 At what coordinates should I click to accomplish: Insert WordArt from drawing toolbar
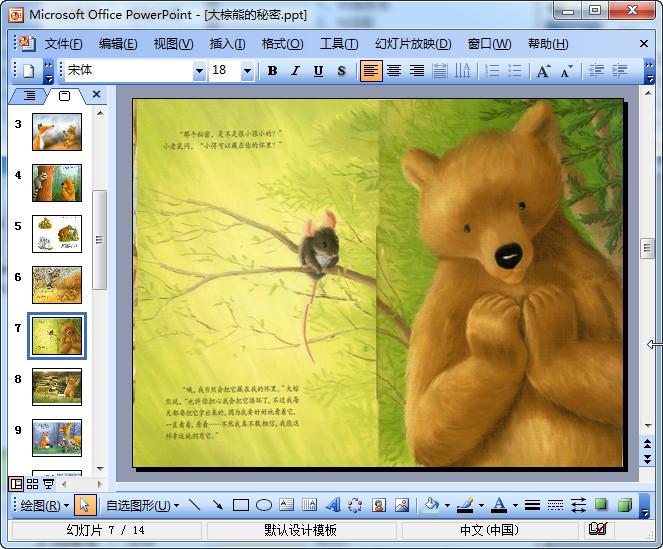333,505
